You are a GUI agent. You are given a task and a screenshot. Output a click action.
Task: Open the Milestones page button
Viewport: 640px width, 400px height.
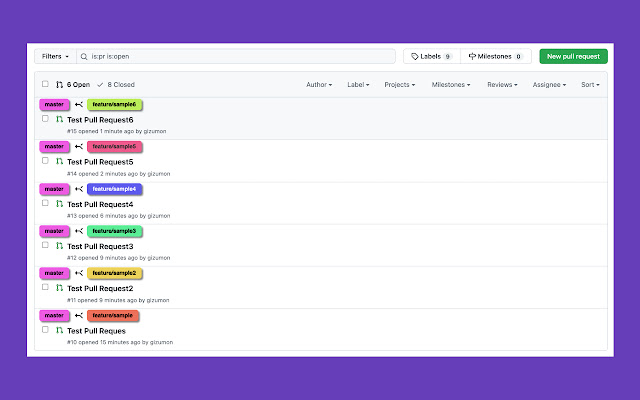[x=496, y=56]
